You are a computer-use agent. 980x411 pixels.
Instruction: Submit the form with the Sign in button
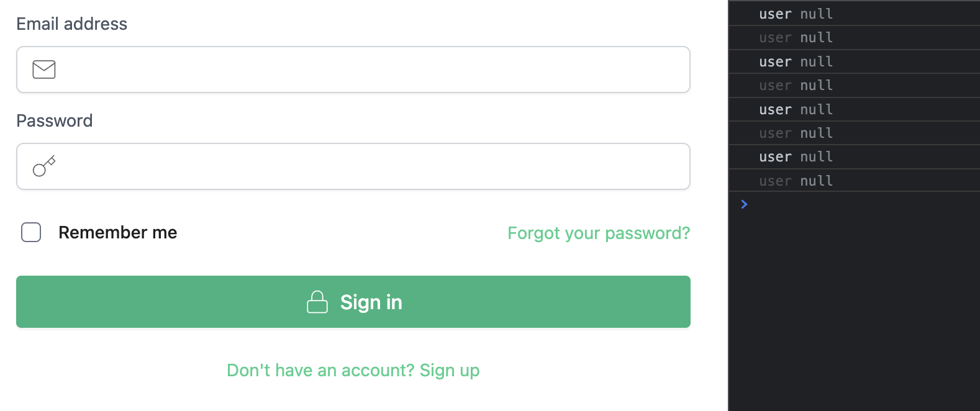coord(353,302)
